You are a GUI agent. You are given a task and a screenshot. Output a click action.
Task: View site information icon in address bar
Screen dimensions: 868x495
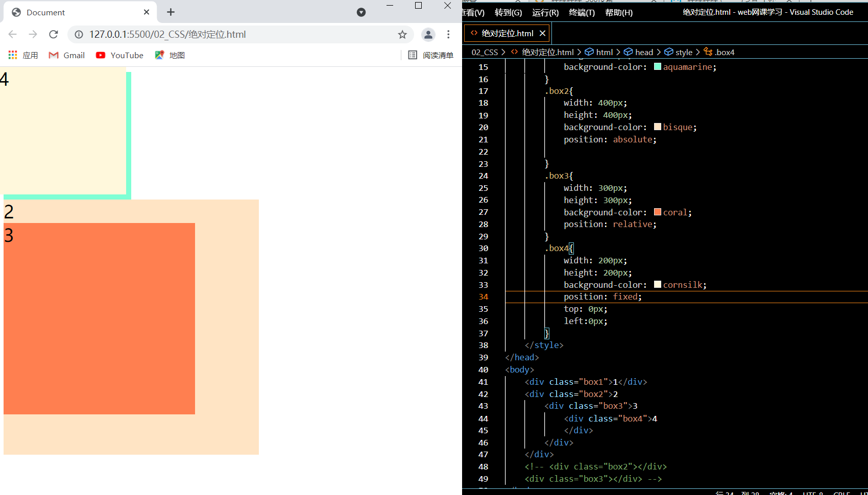[79, 34]
